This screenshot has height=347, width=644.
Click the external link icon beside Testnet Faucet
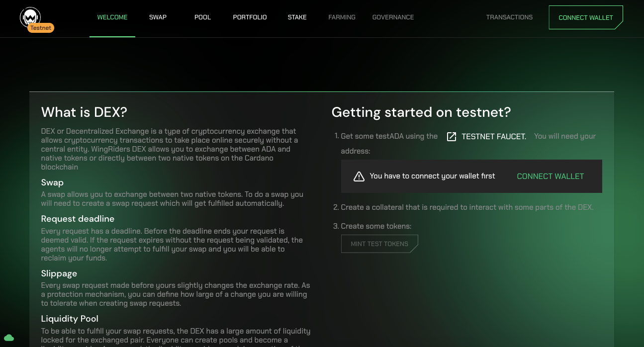452,137
